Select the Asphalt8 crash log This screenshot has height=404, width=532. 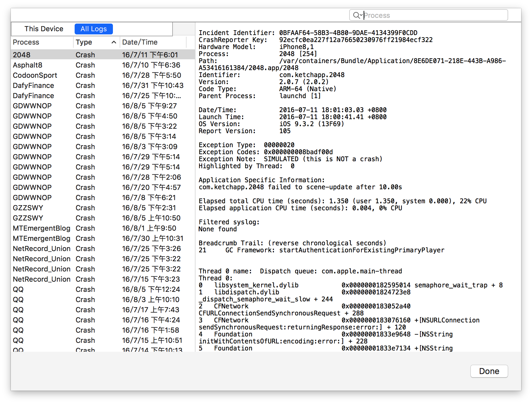pyautogui.click(x=103, y=65)
